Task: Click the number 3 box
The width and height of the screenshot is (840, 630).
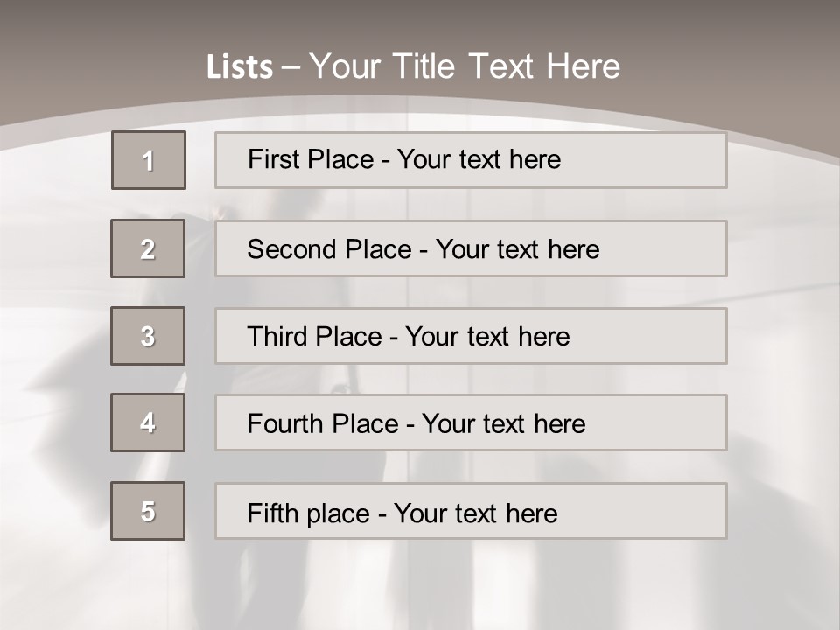Action: pyautogui.click(x=148, y=336)
